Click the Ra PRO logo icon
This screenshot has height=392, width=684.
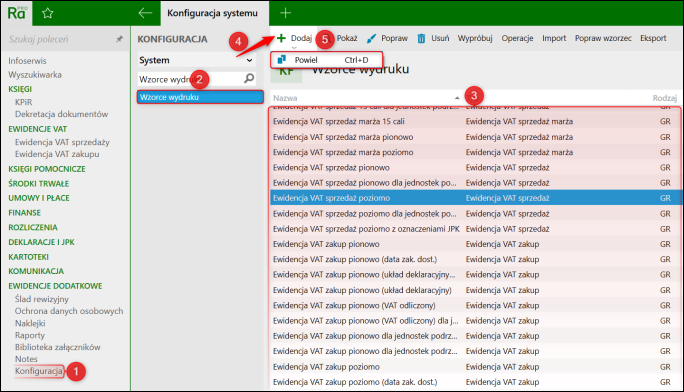[17, 13]
